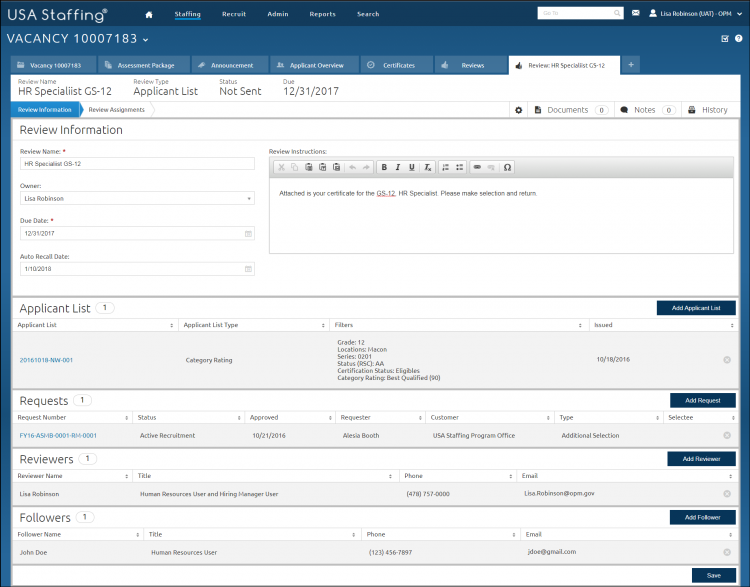Insert a link using the link icon
The width and height of the screenshot is (750, 587).
click(477, 167)
